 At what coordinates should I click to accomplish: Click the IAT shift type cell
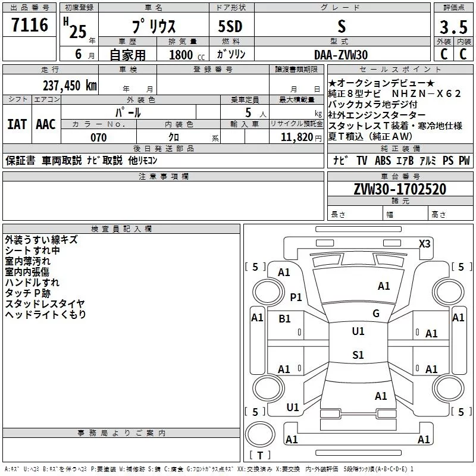click(x=17, y=124)
